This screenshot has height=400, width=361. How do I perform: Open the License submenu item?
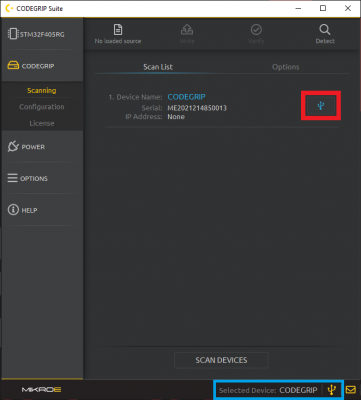pyautogui.click(x=42, y=123)
